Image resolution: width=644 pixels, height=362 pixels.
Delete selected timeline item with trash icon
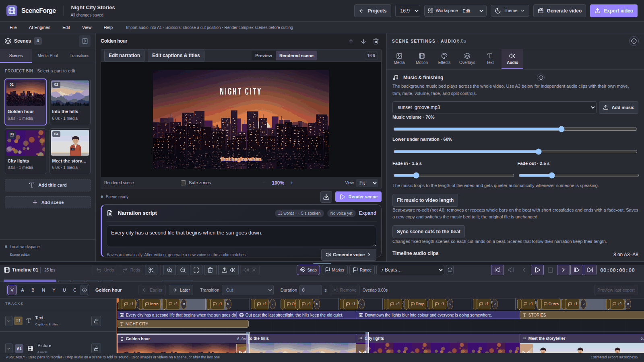210,270
